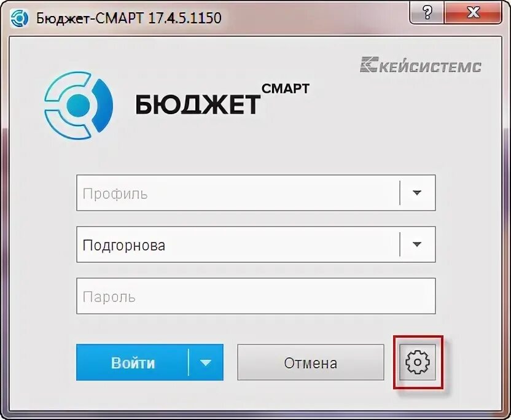This screenshot has height=420, width=511.
Task: Click the Бюджет-СМАРТ icon in title bar
Action: click(x=19, y=18)
